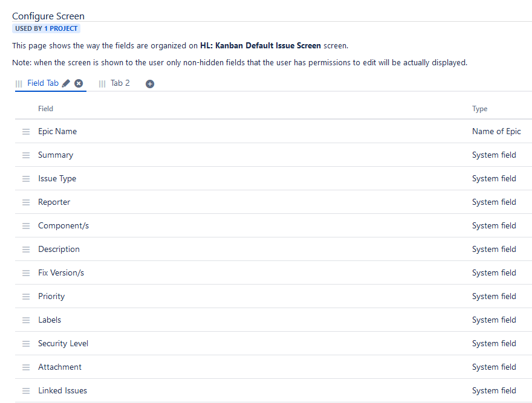The height and width of the screenshot is (403, 532).
Task: Grab the drag handle beside Attachment
Action: click(x=25, y=367)
